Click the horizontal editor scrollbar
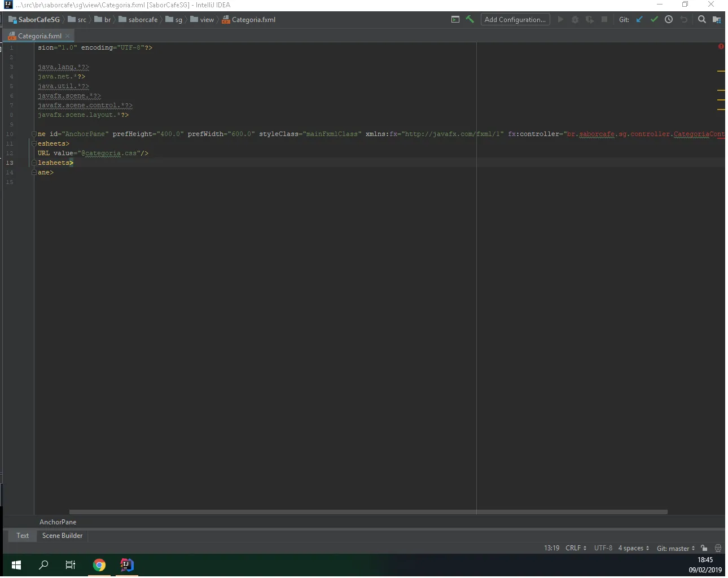728x578 pixels. (368, 512)
